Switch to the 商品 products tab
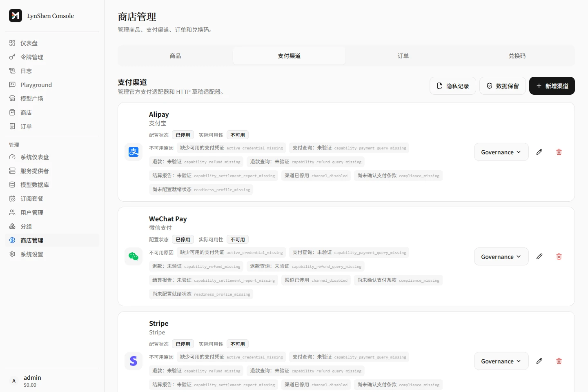Screen dimensions: 588x392 pos(176,56)
